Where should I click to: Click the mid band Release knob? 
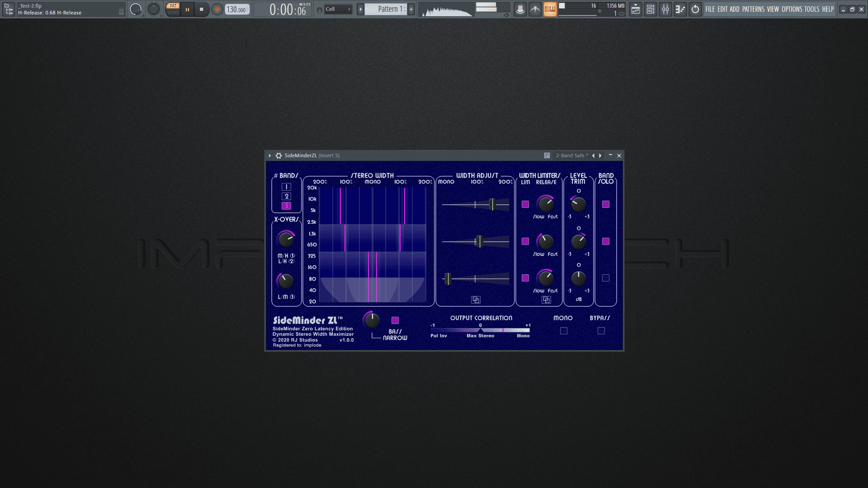coord(546,242)
